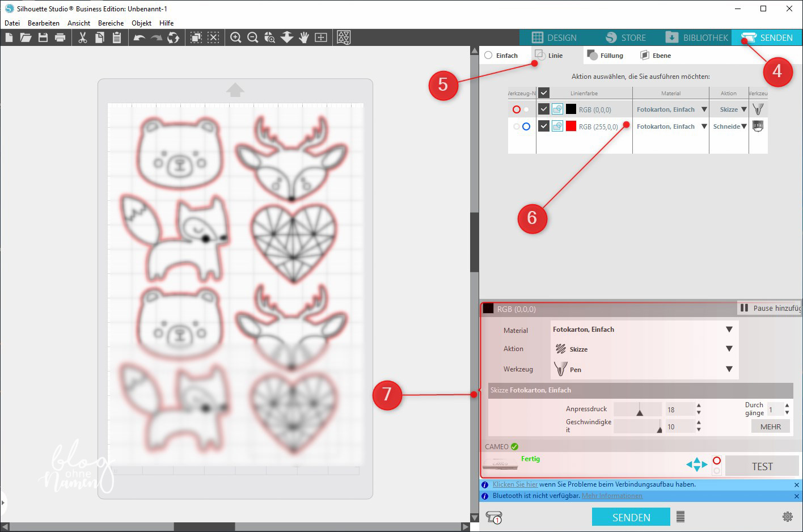Click the Select All icon in toolbar
This screenshot has height=532, width=803.
[196, 37]
